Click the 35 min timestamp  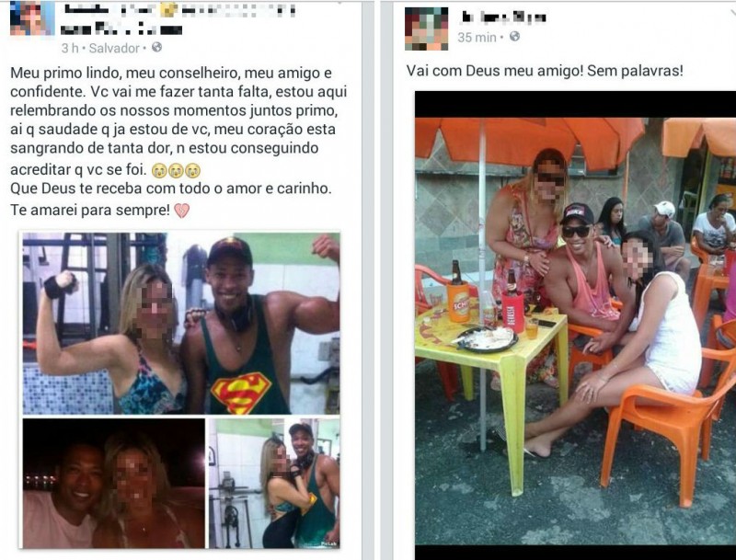tap(477, 37)
